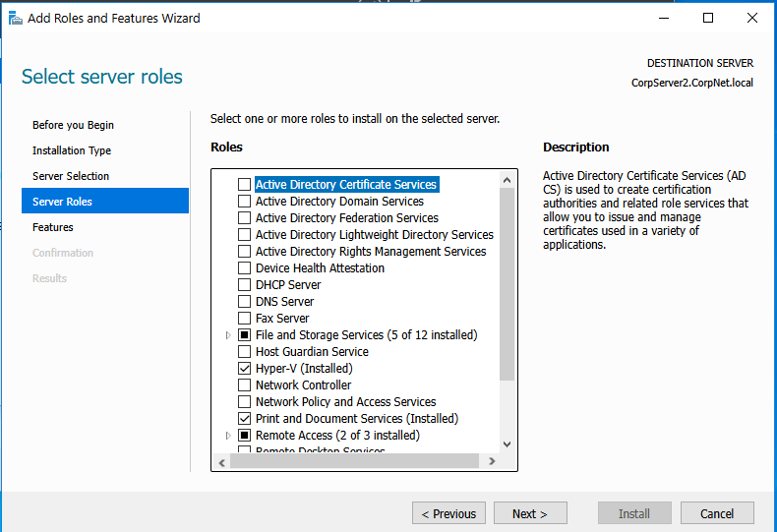Image resolution: width=777 pixels, height=532 pixels.
Task: Toggle the Hyper-V (Installed) checkbox
Action: (245, 369)
